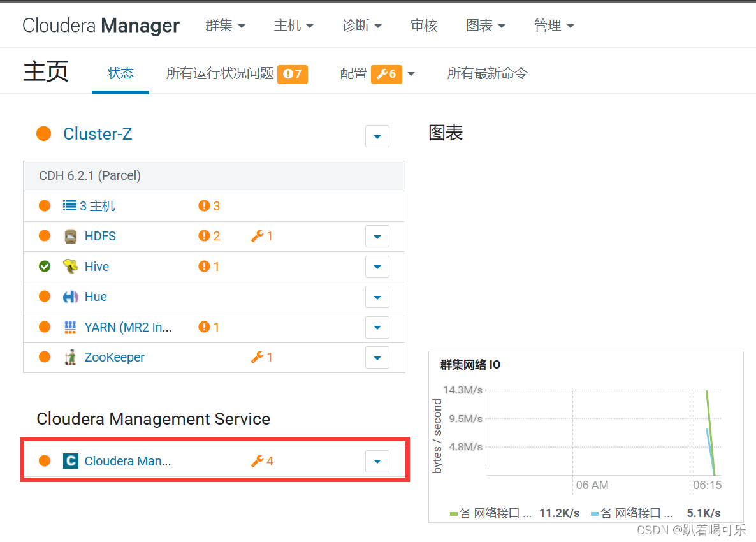
Task: Open Cloudera Management wrench warning 4
Action: pos(262,461)
